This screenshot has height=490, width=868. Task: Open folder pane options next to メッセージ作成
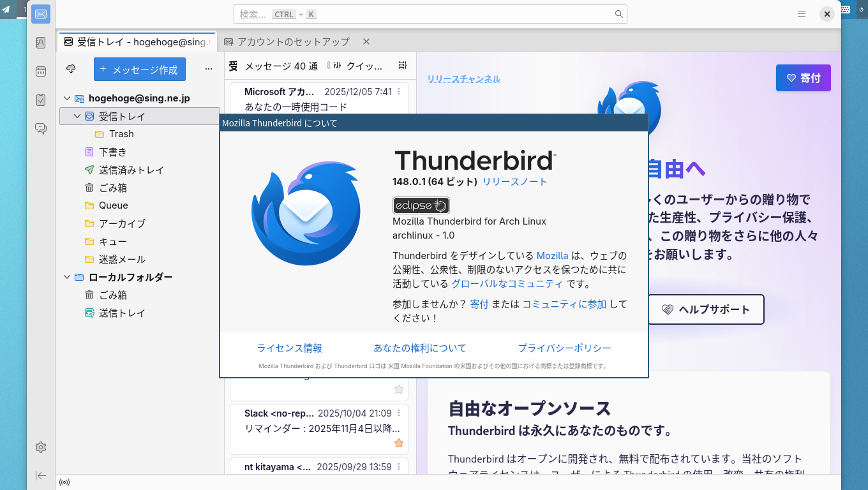pos(209,69)
